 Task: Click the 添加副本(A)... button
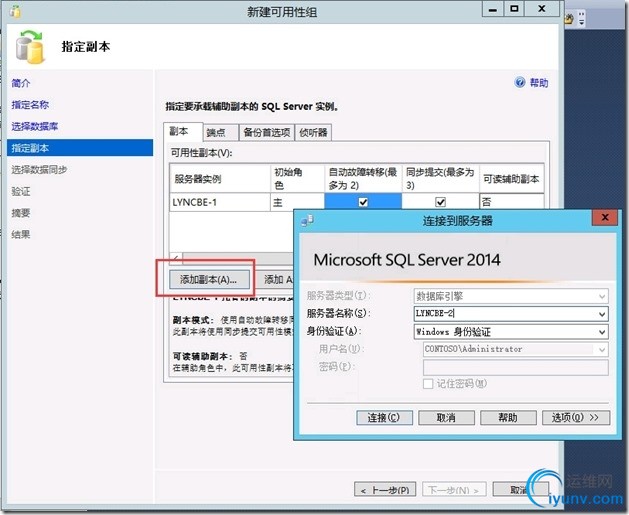(209, 279)
